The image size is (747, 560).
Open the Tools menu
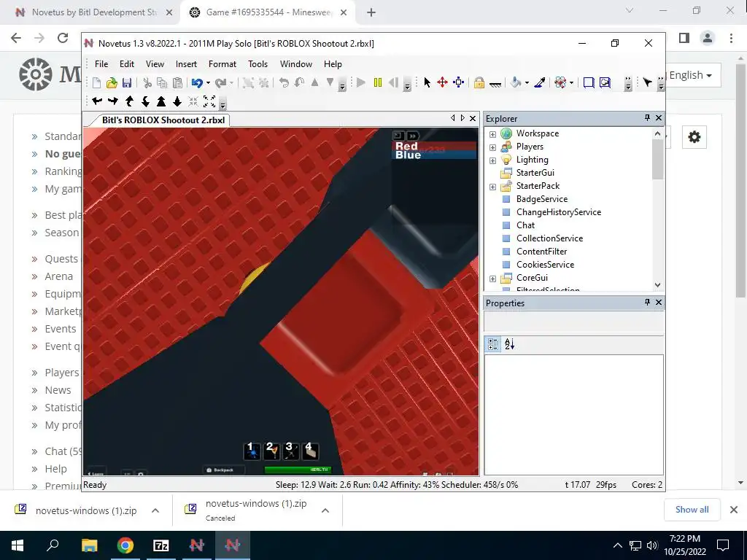pos(258,64)
